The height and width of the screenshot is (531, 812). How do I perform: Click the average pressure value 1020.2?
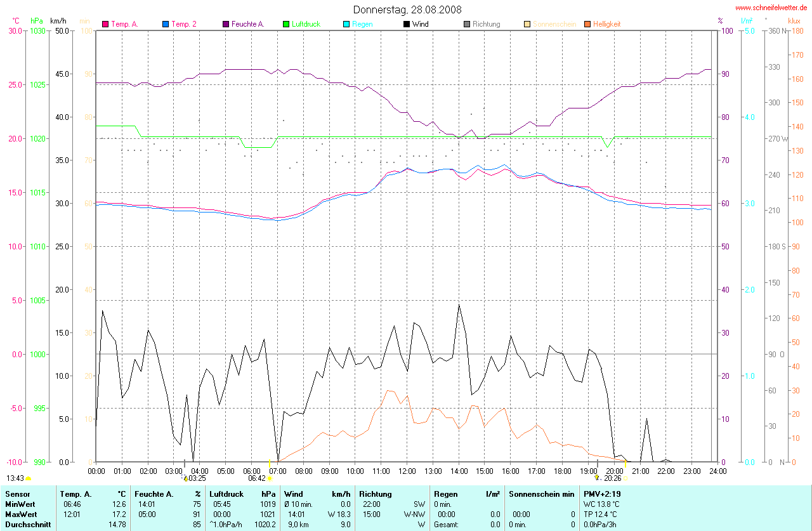pyautogui.click(x=265, y=525)
